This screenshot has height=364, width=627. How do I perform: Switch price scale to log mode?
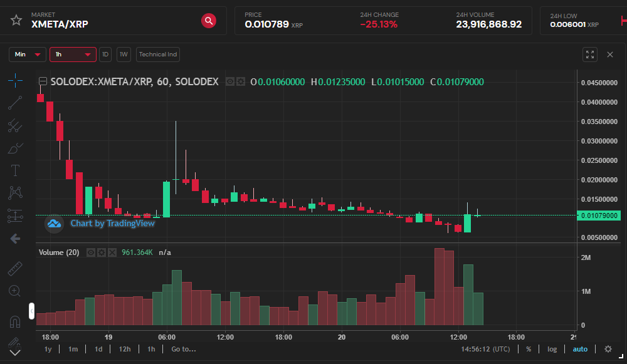[551, 349]
